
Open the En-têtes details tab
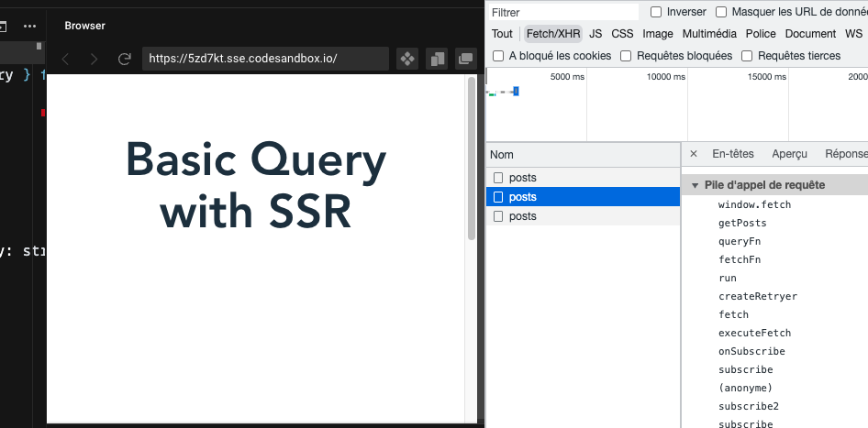pos(733,154)
